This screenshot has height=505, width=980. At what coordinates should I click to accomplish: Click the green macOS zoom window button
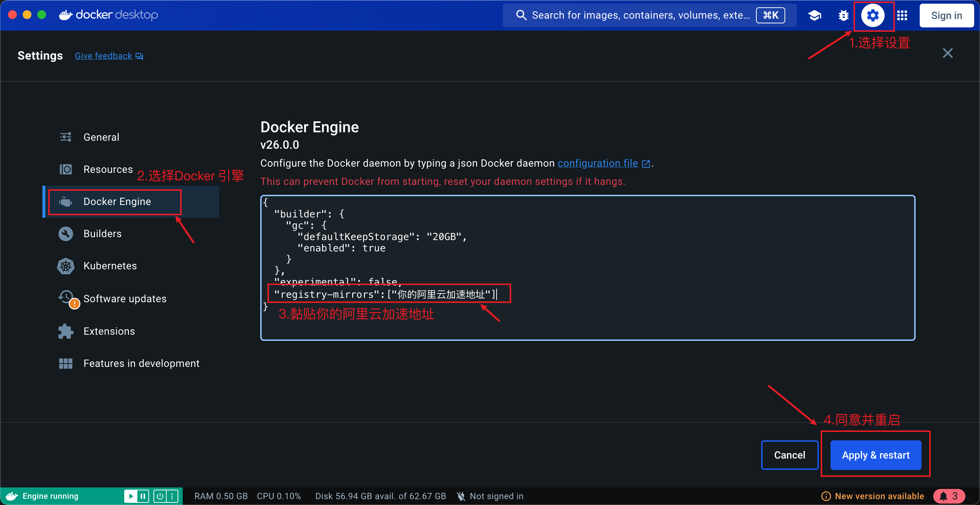(x=42, y=15)
